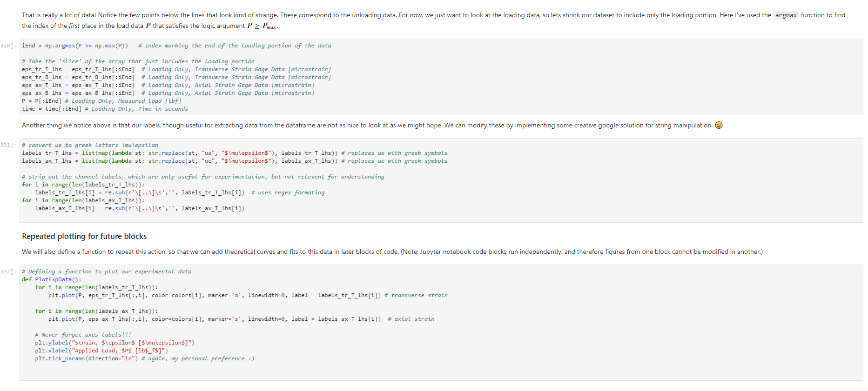Click comment '# strip out the channel labels'
868x391 pixels.
(x=203, y=177)
